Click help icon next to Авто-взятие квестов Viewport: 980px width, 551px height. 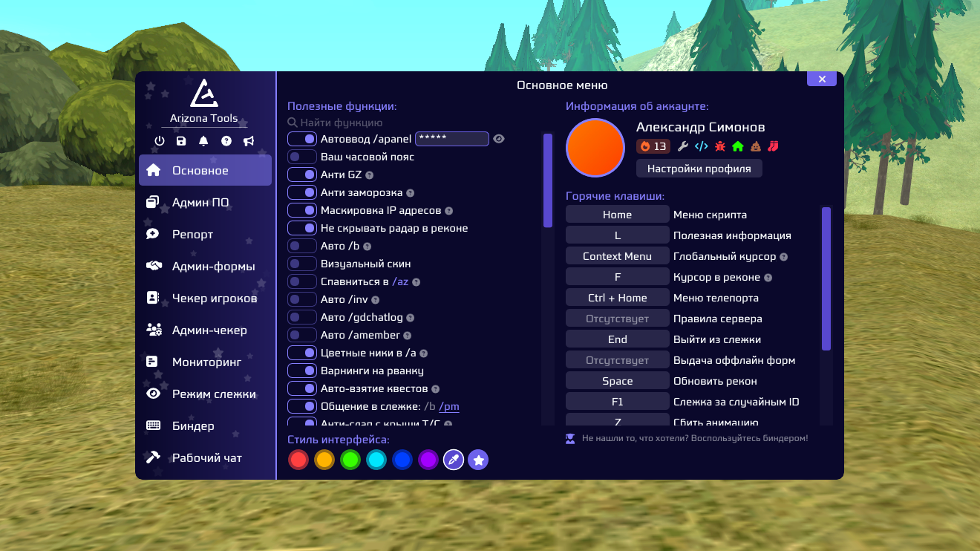(x=436, y=389)
